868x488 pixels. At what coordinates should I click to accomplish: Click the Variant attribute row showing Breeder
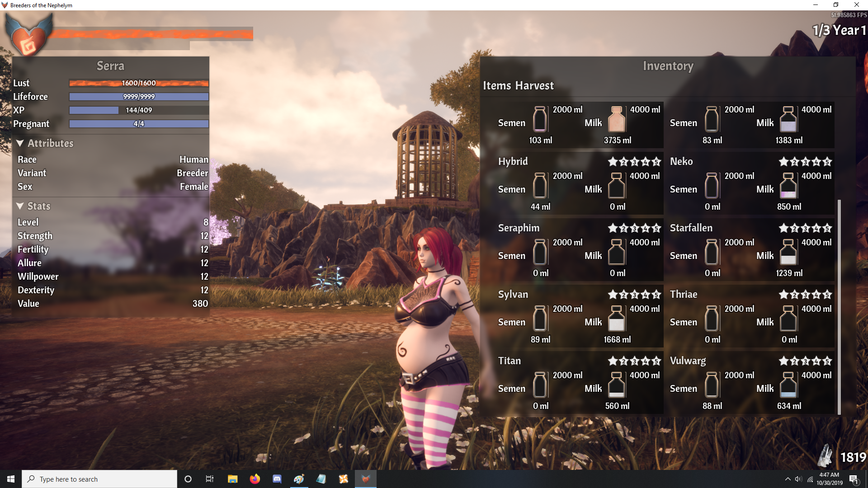click(113, 173)
